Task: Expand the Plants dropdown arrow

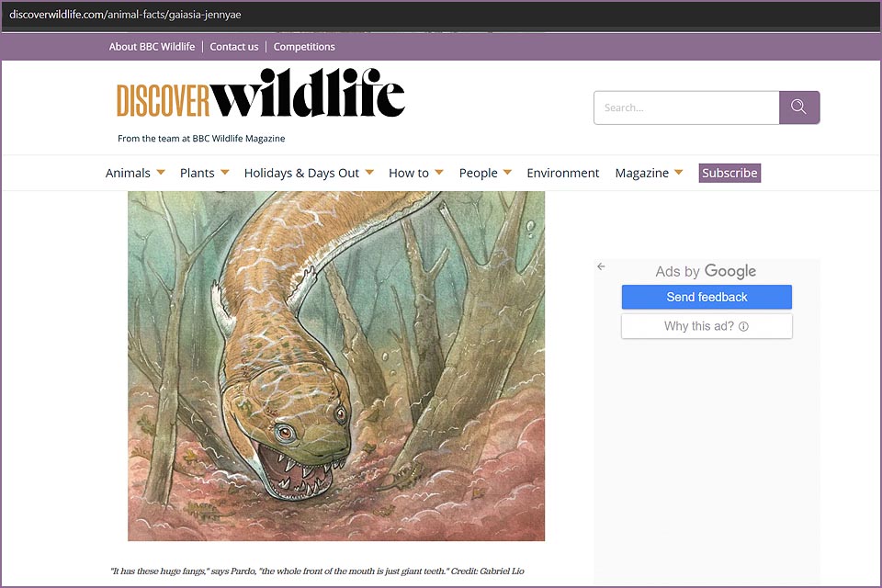Action: coord(225,173)
